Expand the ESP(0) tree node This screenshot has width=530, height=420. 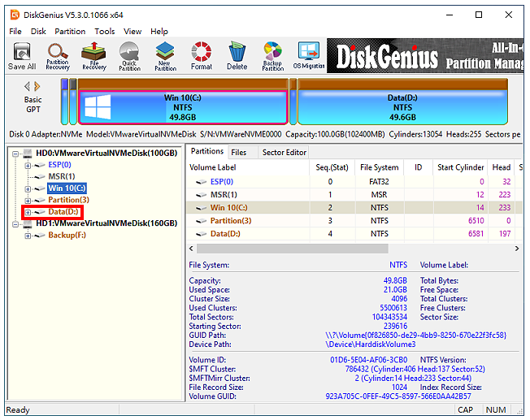tap(28, 165)
